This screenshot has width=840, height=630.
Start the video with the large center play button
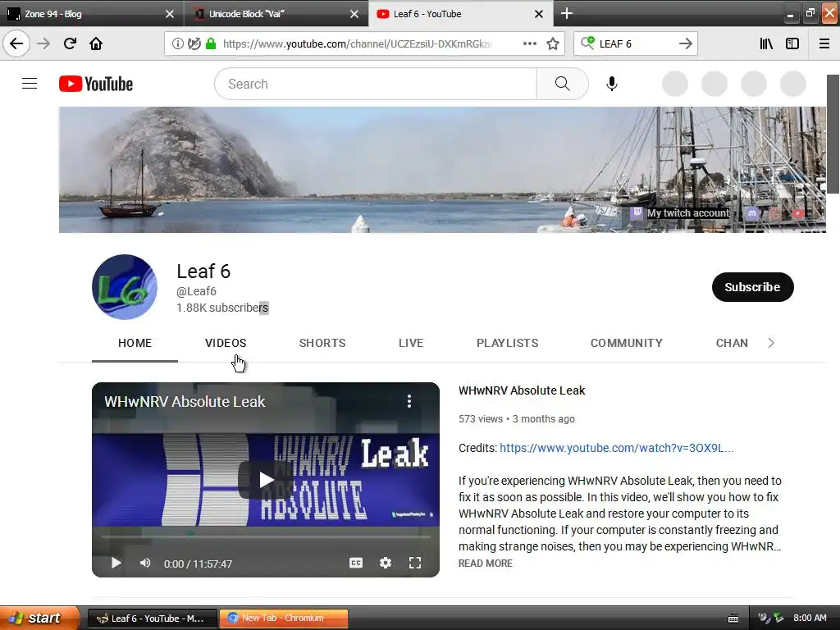point(266,479)
